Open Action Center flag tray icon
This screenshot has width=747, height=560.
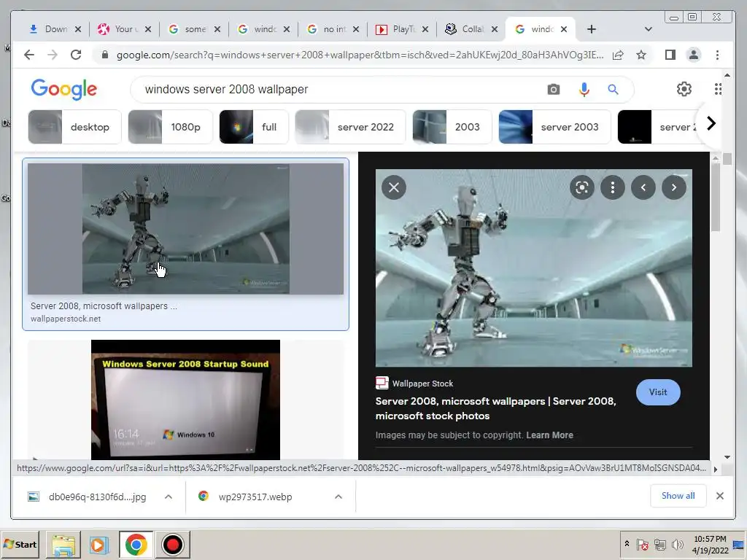click(x=643, y=544)
